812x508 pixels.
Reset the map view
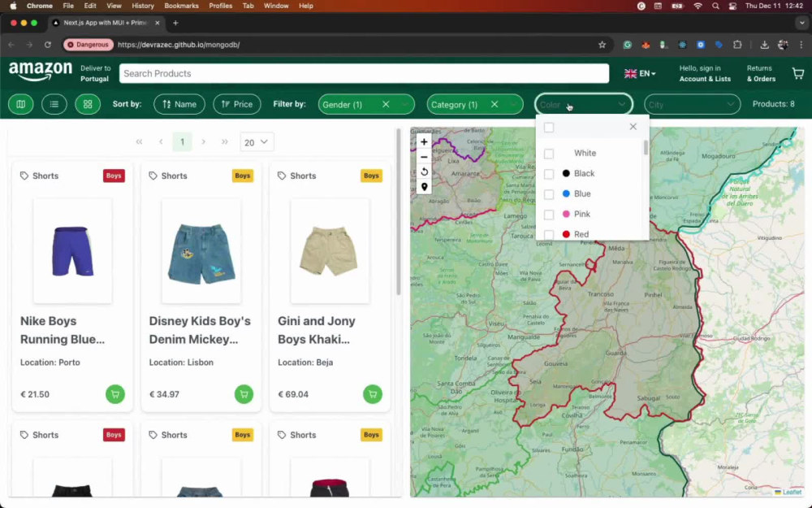coord(424,172)
